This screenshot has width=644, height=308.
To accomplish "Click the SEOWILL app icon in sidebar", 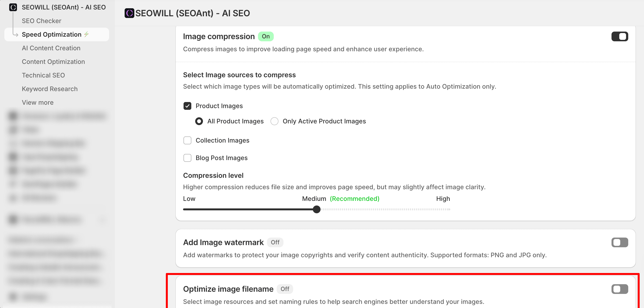I will [13, 7].
